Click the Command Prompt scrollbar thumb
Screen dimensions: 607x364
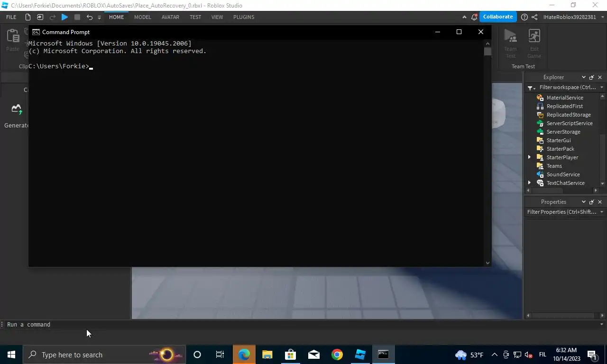487,51
